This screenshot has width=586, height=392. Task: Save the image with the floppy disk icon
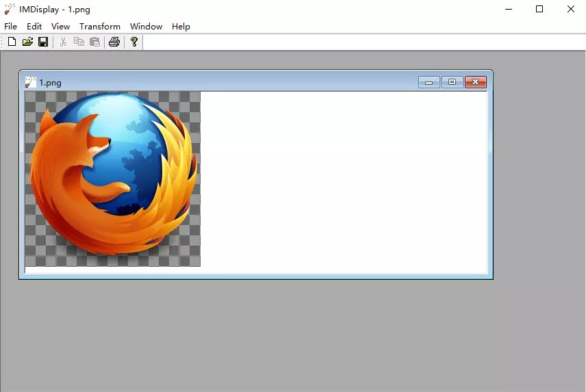coord(43,42)
